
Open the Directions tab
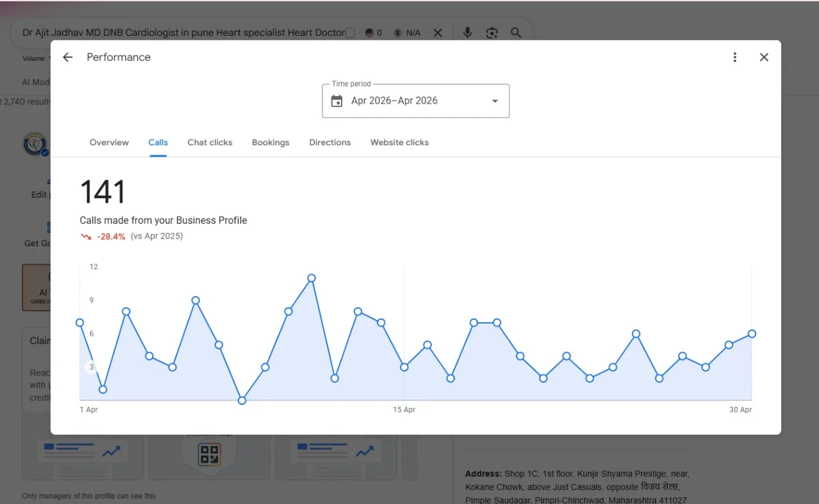point(330,143)
